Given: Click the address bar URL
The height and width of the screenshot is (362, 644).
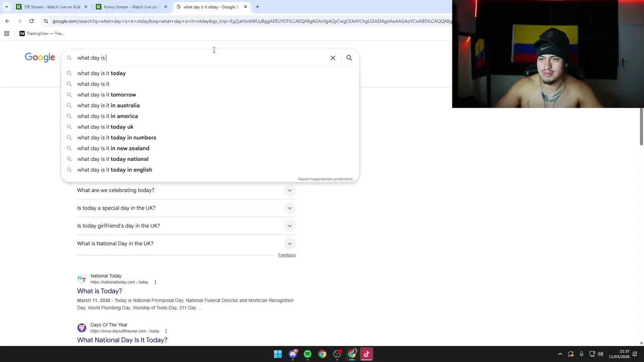Looking at the screenshot, I should coord(252,21).
